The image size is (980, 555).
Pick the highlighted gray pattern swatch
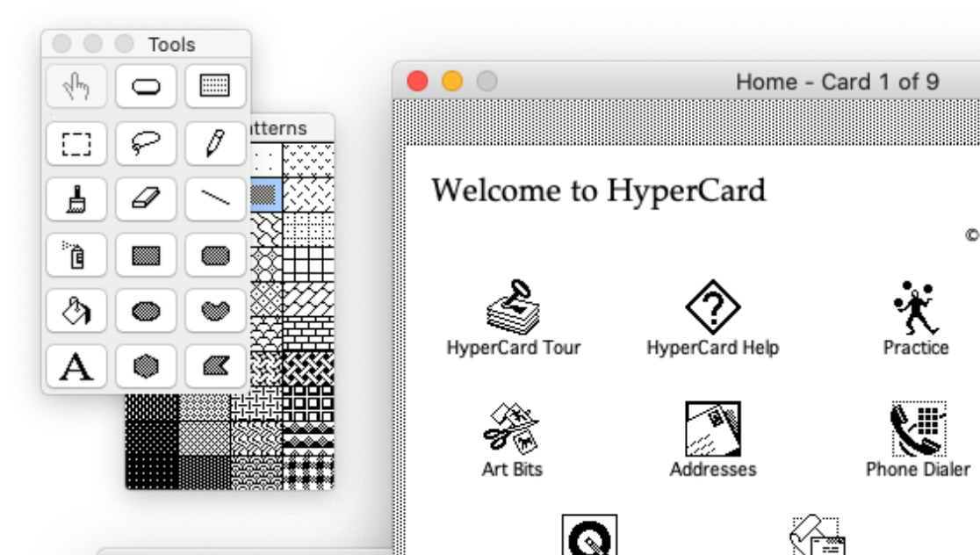click(x=265, y=194)
